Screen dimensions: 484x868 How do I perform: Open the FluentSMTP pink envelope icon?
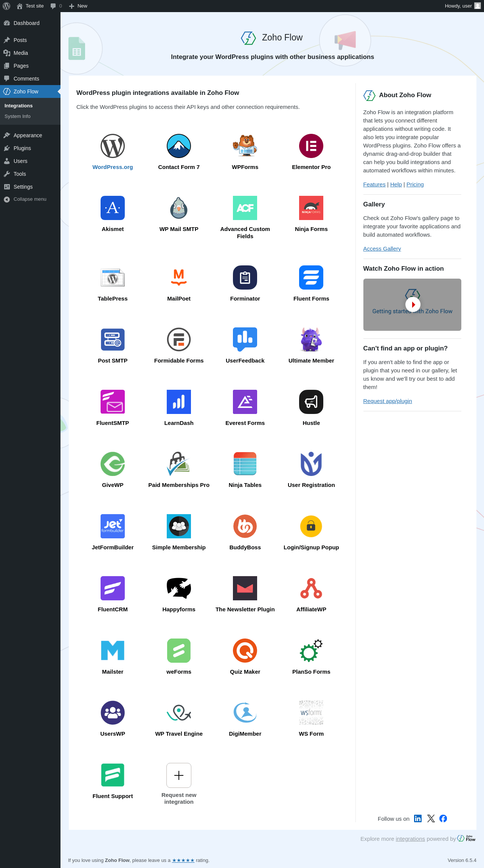pyautogui.click(x=113, y=402)
